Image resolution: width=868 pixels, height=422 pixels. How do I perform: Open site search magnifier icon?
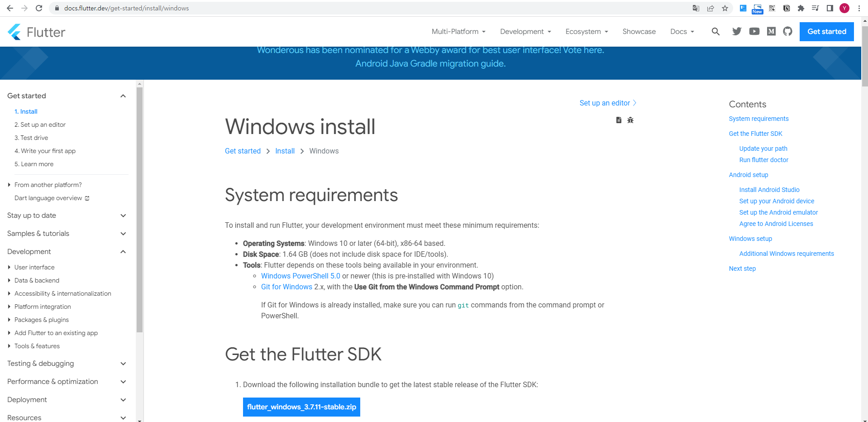715,31
